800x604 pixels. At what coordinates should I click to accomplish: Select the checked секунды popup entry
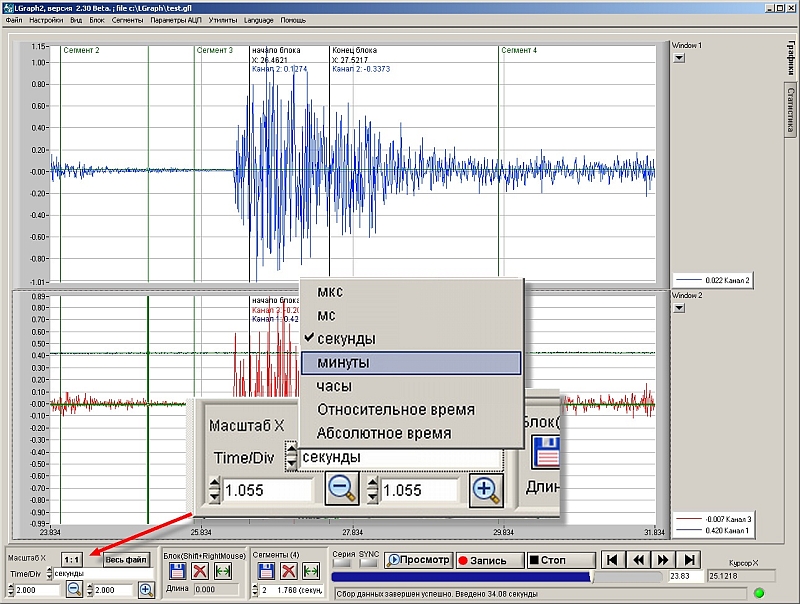411,339
